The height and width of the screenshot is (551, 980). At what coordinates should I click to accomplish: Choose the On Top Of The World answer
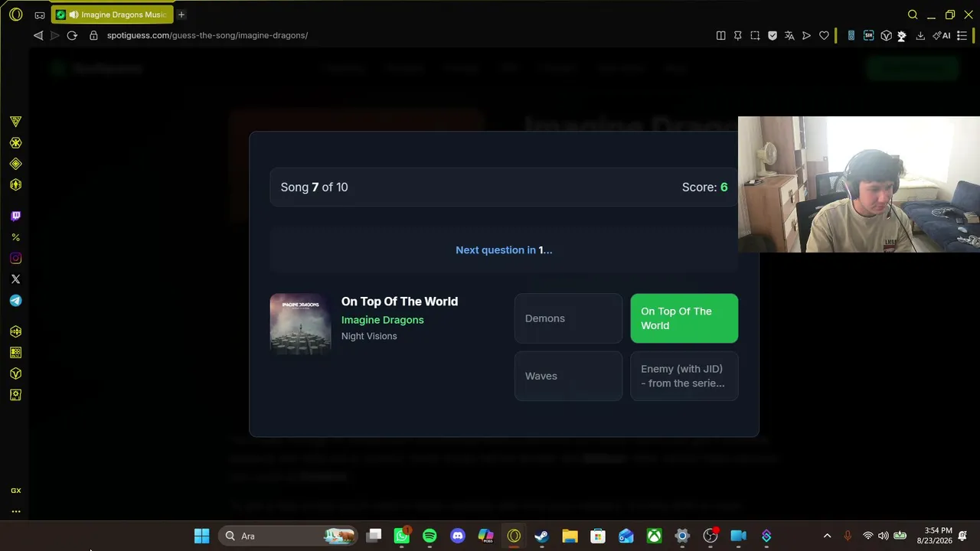(684, 318)
